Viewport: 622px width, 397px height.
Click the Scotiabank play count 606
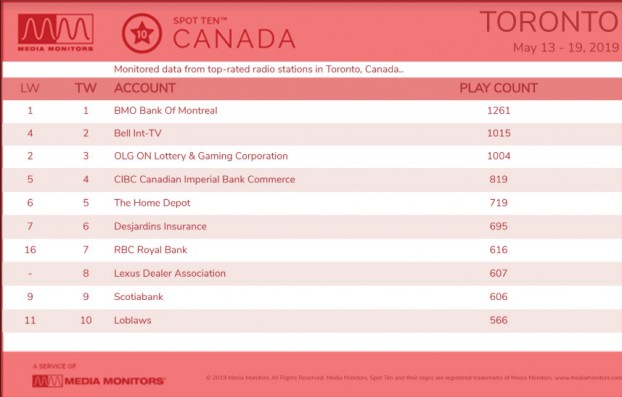pyautogui.click(x=498, y=297)
